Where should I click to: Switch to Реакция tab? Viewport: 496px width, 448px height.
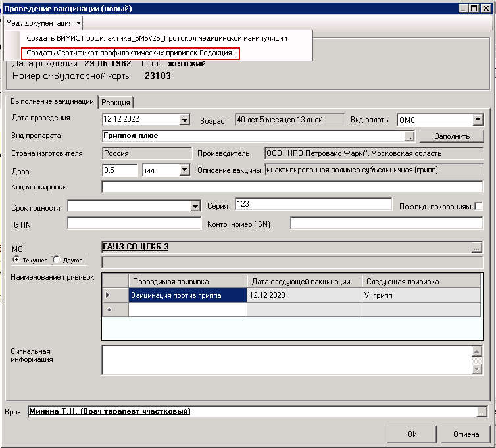click(116, 102)
